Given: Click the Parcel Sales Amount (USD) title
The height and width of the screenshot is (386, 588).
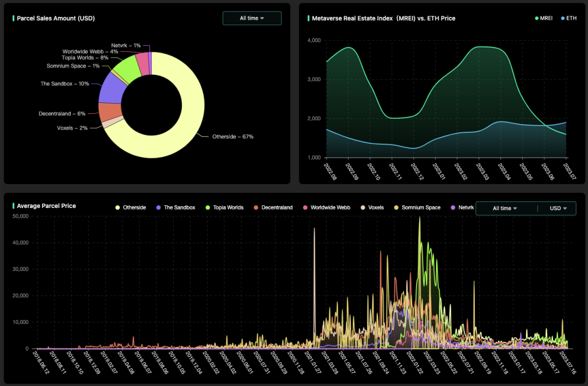Looking at the screenshot, I should (56, 19).
